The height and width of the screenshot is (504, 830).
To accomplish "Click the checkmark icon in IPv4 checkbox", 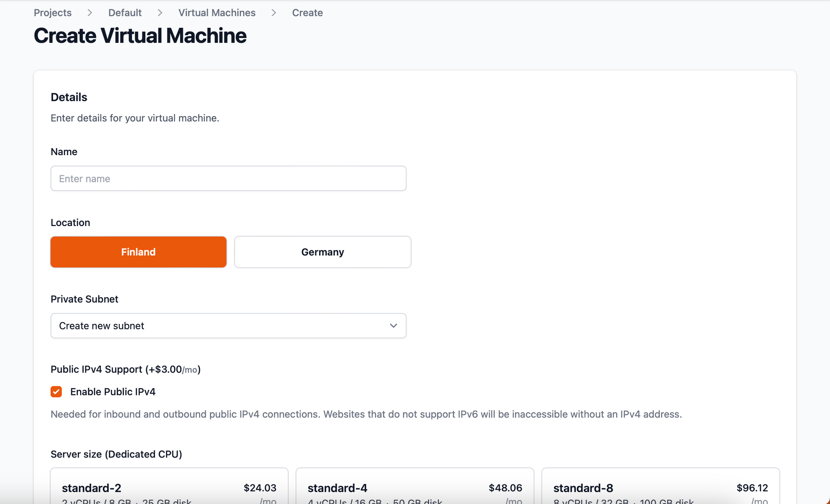I will [x=56, y=391].
